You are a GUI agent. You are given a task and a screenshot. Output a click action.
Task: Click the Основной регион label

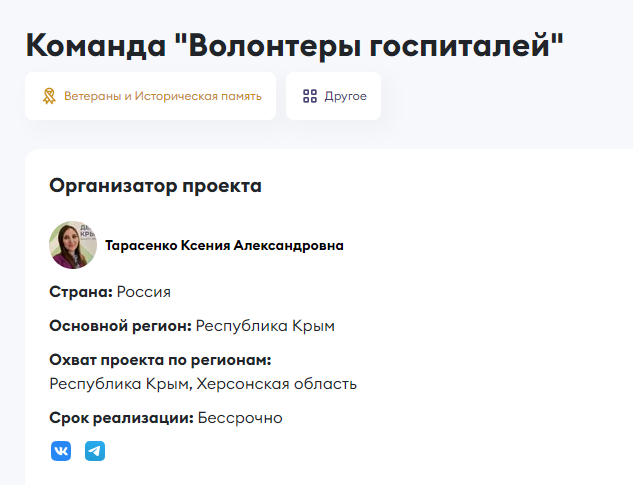[120, 325]
